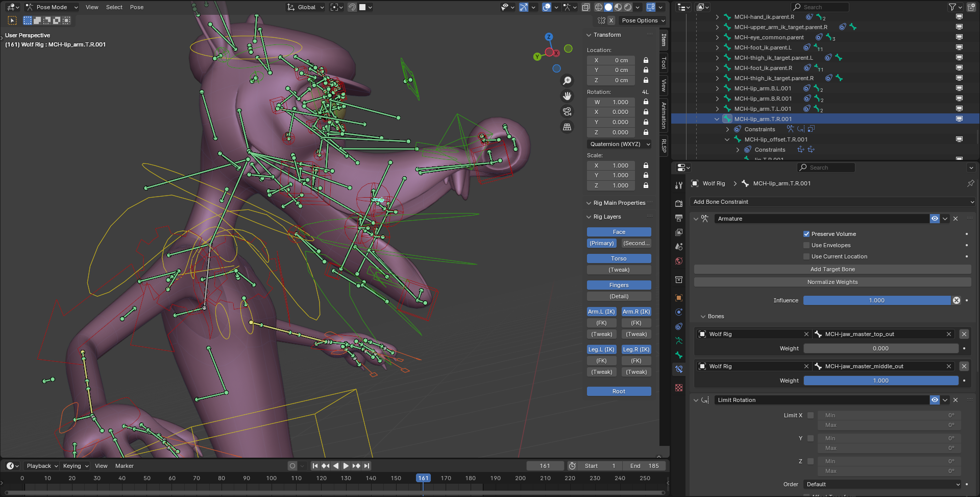
Task: Enable Extend selection mode icon
Action: (x=37, y=20)
